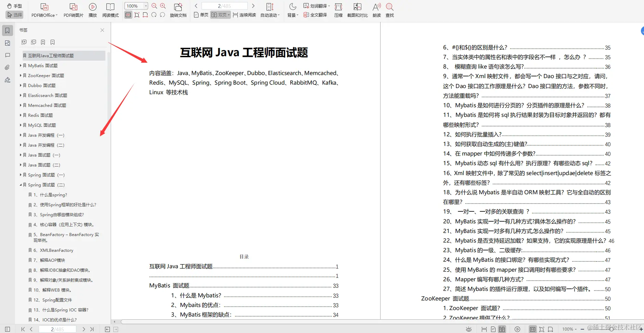The height and width of the screenshot is (333, 644).
Task: Open the 旋转文档 rotate document tool
Action: [178, 10]
